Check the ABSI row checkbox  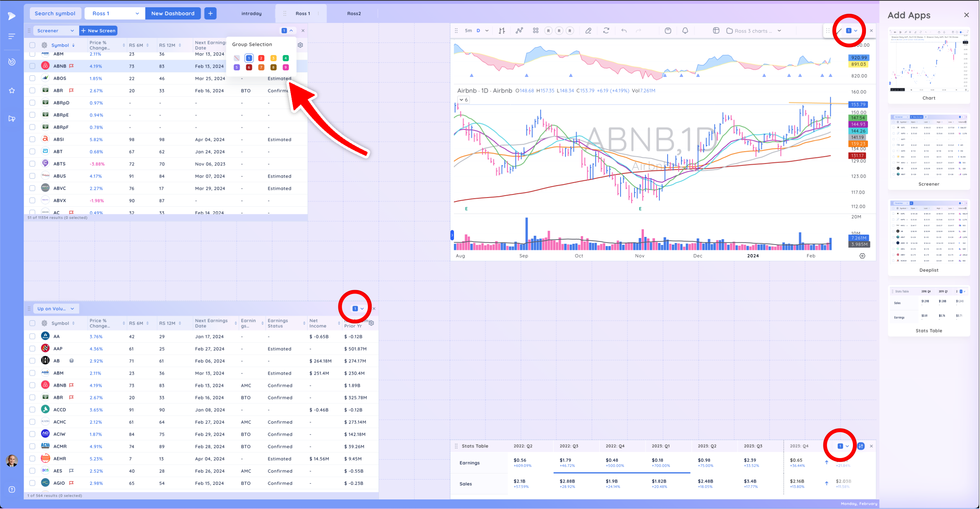click(33, 139)
